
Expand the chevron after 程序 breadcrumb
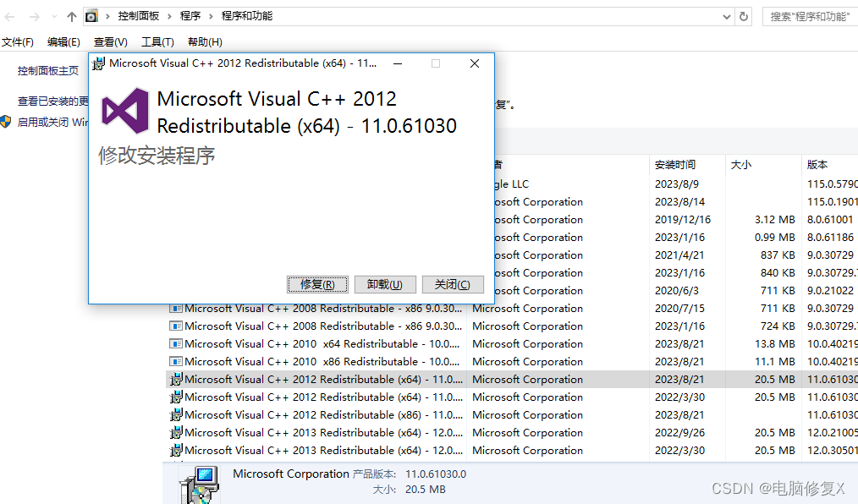pos(211,16)
